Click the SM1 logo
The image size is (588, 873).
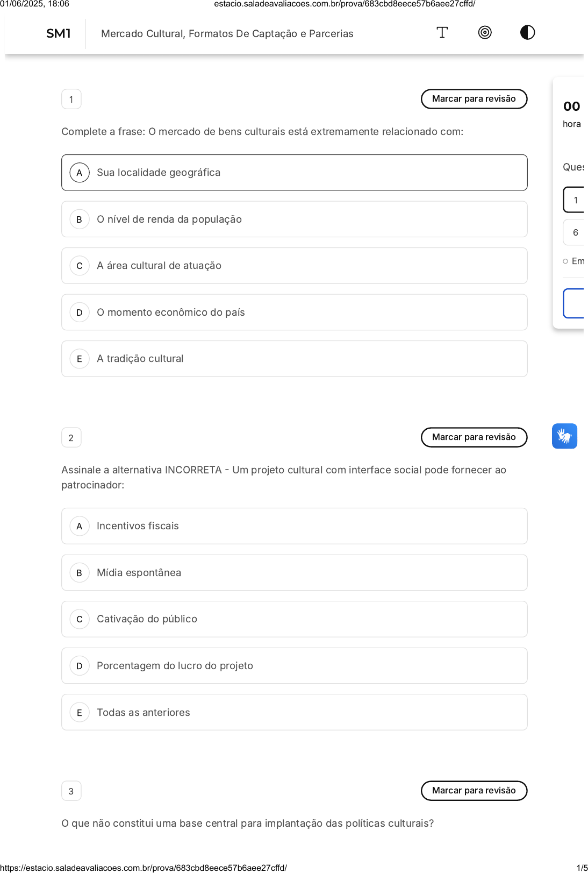pyautogui.click(x=59, y=33)
